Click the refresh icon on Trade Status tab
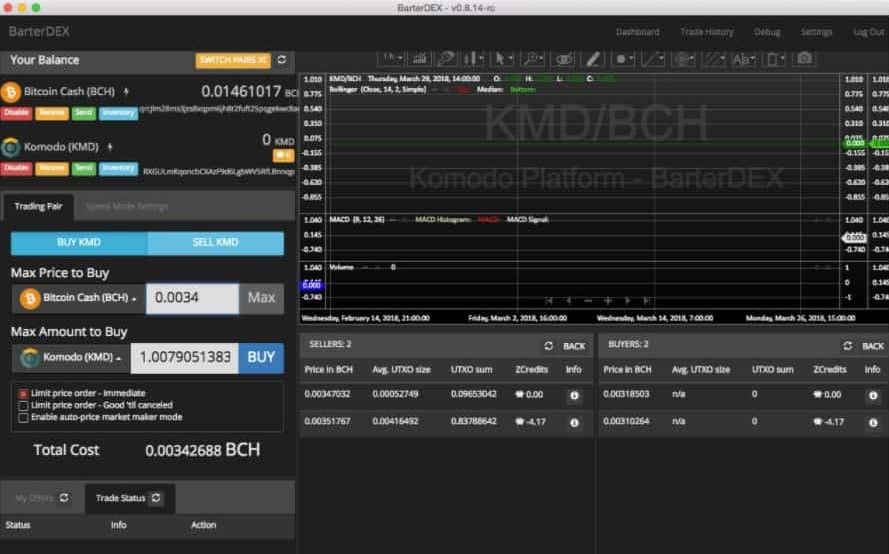889x554 pixels. point(156,498)
